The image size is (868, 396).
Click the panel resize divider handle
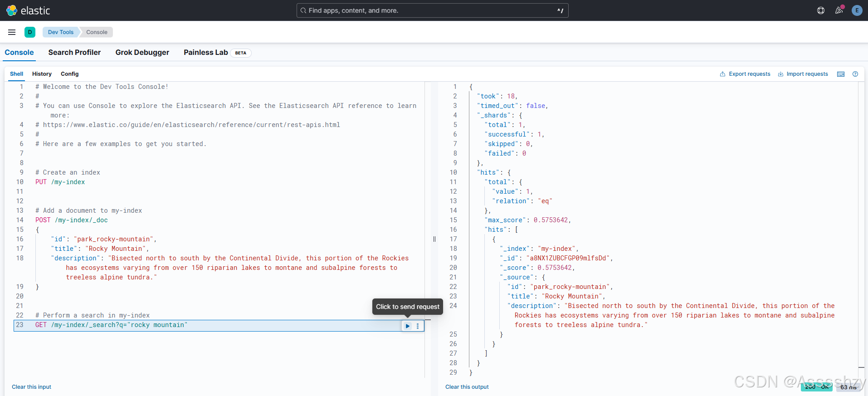pyautogui.click(x=434, y=239)
